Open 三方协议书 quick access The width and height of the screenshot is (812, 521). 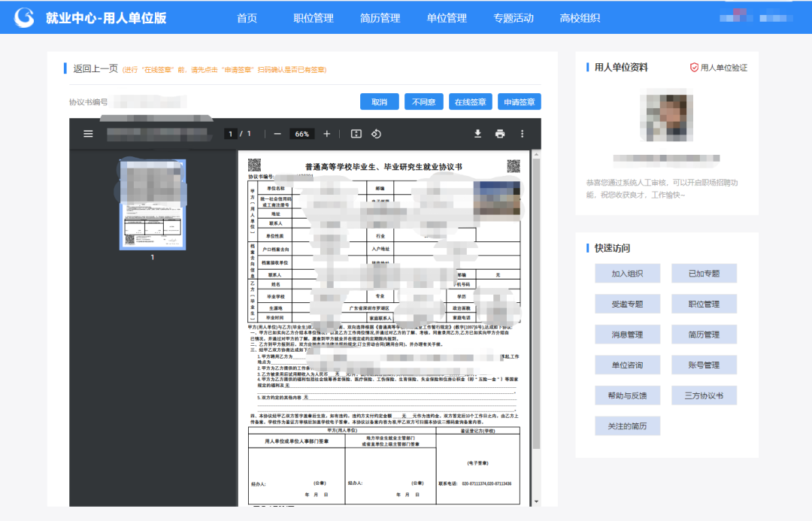coord(704,395)
